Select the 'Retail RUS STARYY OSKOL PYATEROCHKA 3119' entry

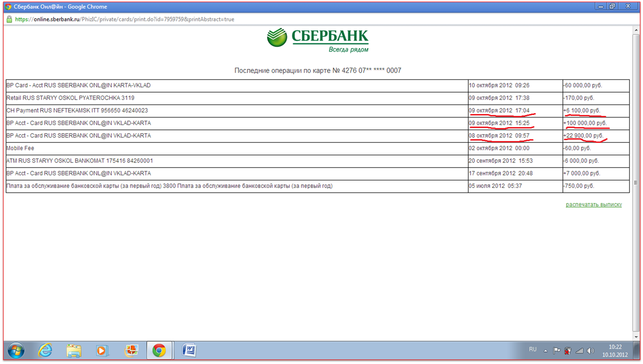click(x=70, y=98)
